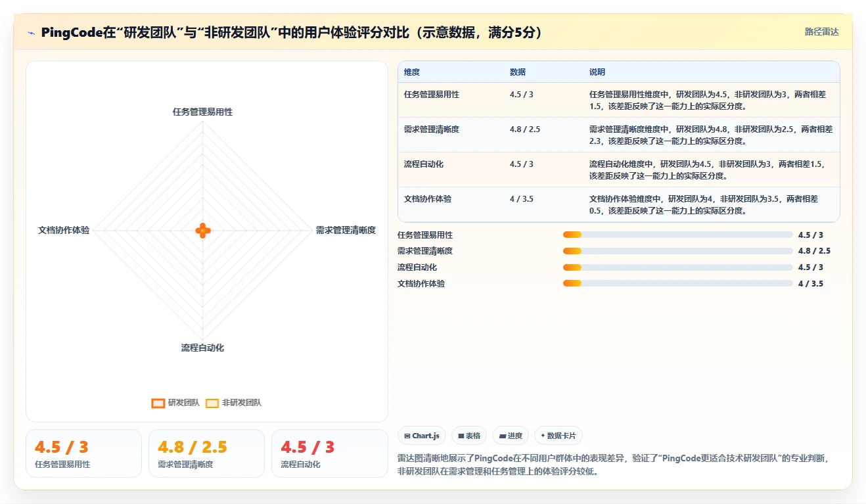Click the 路径雷达 label in the header
The width and height of the screenshot is (866, 504).
click(821, 32)
